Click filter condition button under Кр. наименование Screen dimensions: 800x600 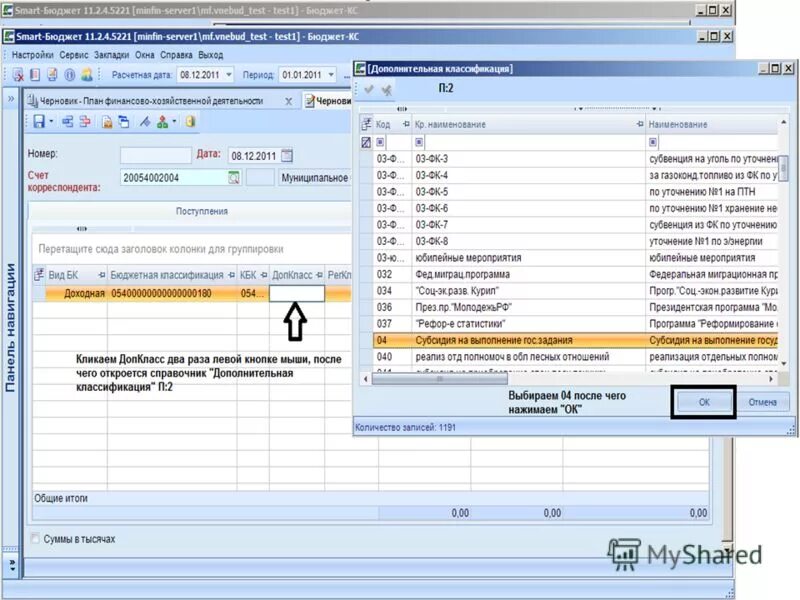click(x=419, y=142)
